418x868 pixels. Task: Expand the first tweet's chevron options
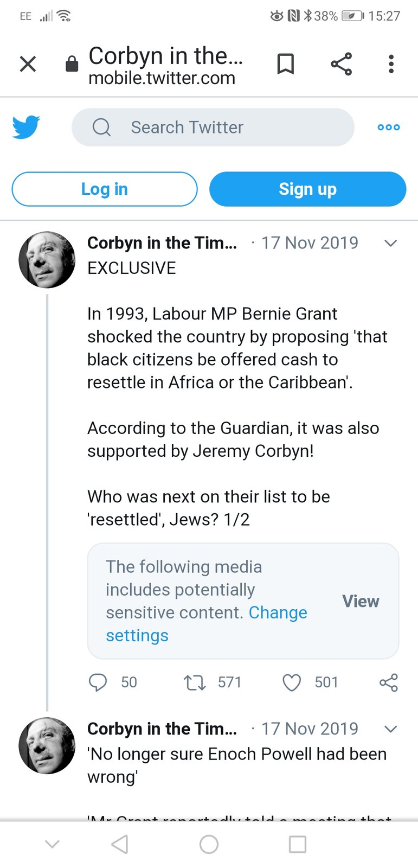click(x=390, y=243)
